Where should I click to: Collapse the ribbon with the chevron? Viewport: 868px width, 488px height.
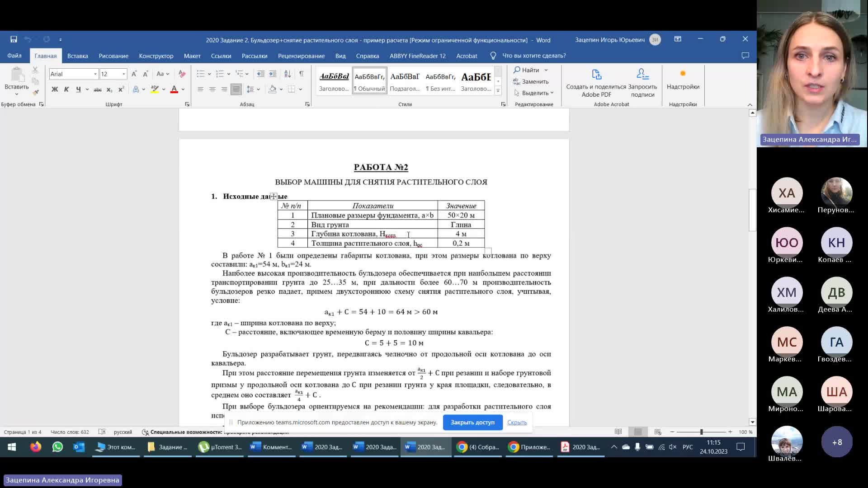750,105
